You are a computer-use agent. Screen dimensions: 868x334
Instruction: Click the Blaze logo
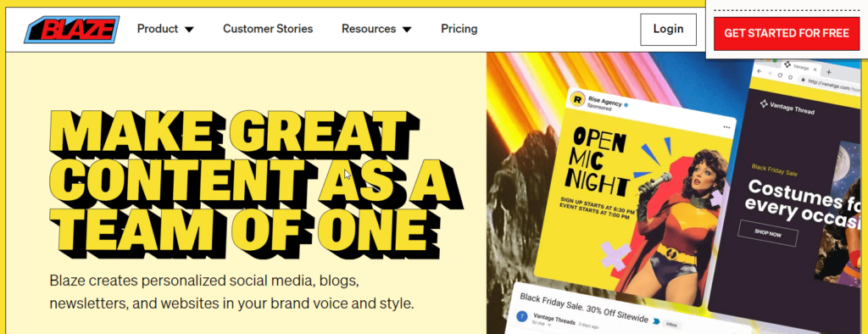72,30
